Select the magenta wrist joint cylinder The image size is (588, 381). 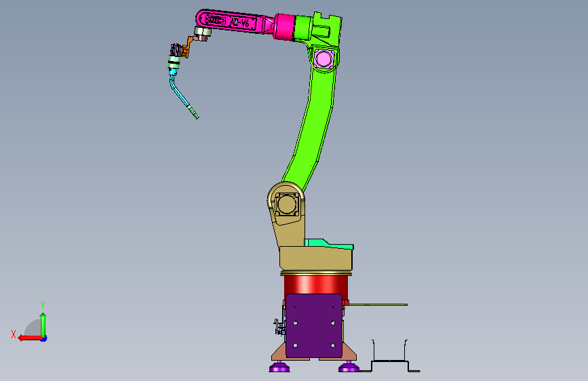(x=284, y=26)
